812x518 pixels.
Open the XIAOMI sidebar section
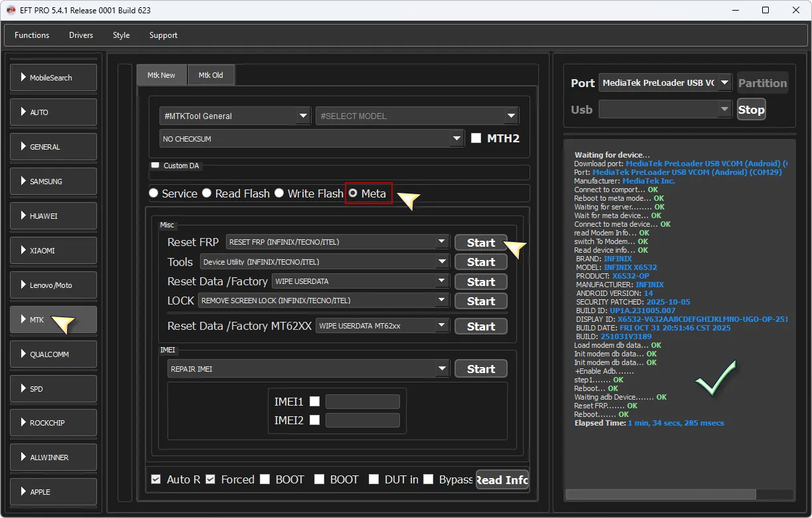click(x=53, y=251)
